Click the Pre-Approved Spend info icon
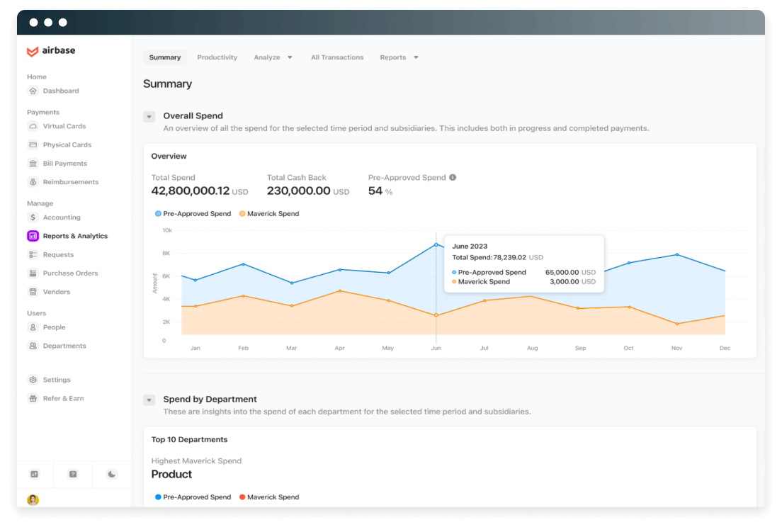This screenshot has width=782, height=532. click(453, 178)
